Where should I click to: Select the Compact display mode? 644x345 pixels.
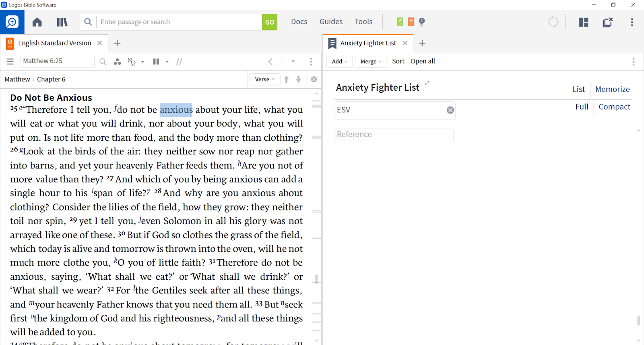[615, 107]
